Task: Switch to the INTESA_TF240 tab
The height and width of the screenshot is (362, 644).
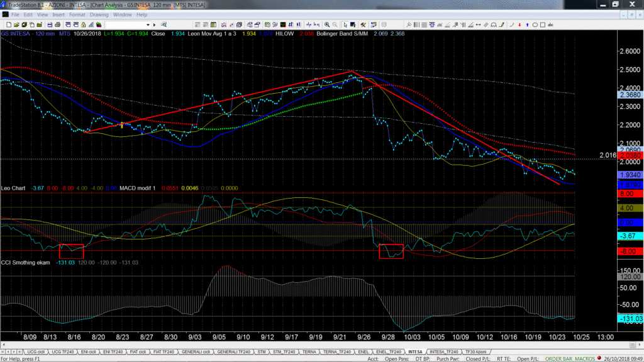Action: (x=443, y=352)
